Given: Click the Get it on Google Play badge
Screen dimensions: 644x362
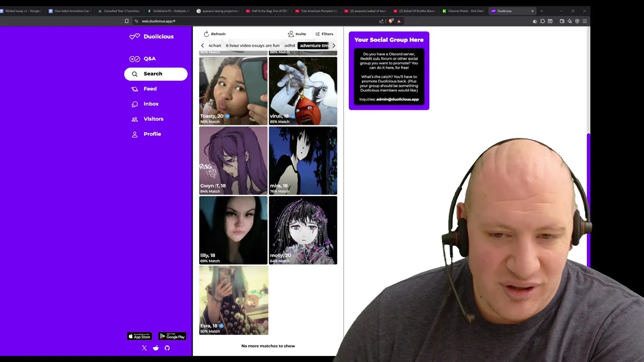Looking at the screenshot, I should pos(172,336).
